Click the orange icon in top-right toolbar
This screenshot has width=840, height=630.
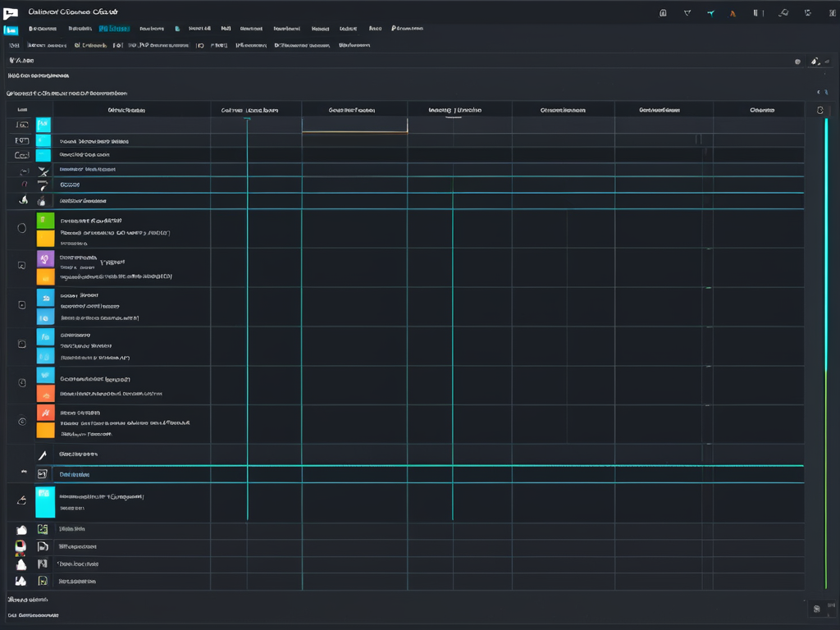[x=733, y=13]
